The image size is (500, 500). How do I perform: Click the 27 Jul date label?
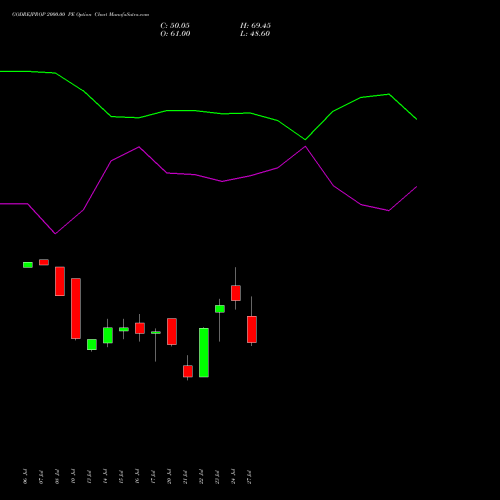249,476
